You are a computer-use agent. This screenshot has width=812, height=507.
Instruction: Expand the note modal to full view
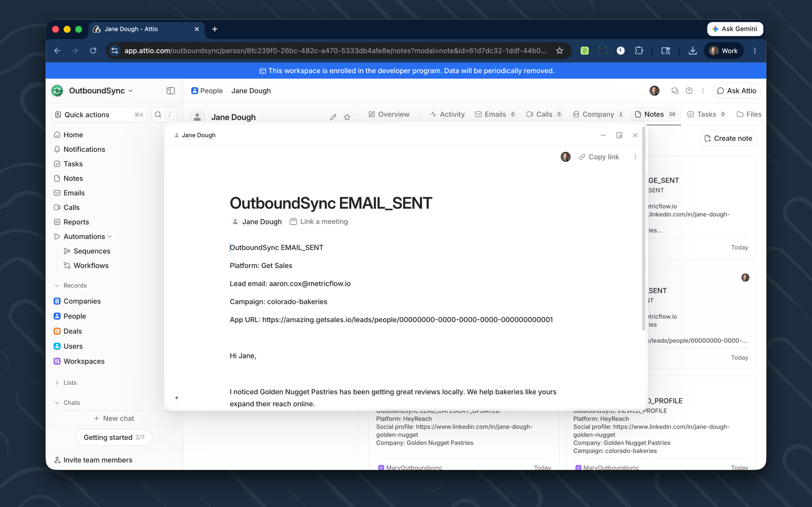click(x=619, y=135)
